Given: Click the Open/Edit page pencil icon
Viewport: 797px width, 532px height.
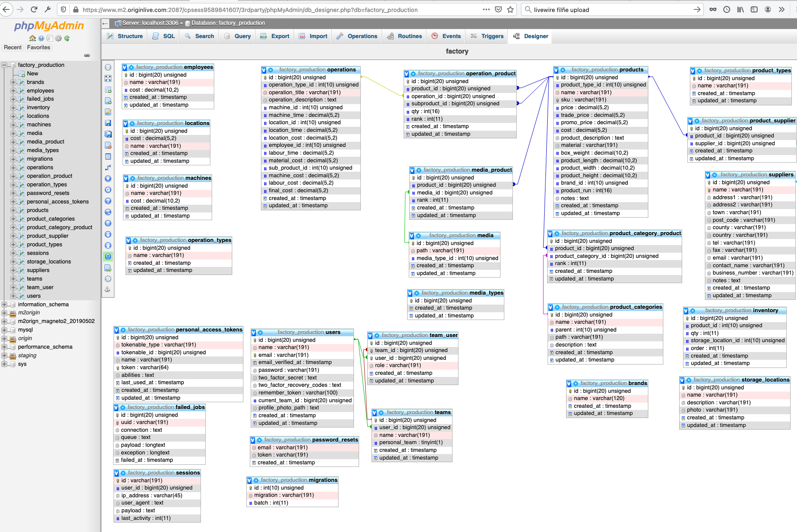Looking at the screenshot, I should click(x=108, y=112).
